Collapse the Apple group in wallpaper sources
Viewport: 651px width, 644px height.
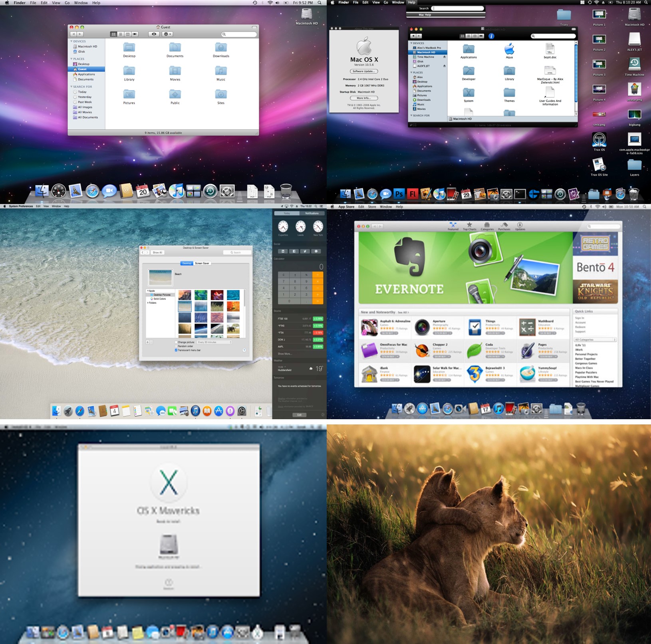tap(148, 291)
